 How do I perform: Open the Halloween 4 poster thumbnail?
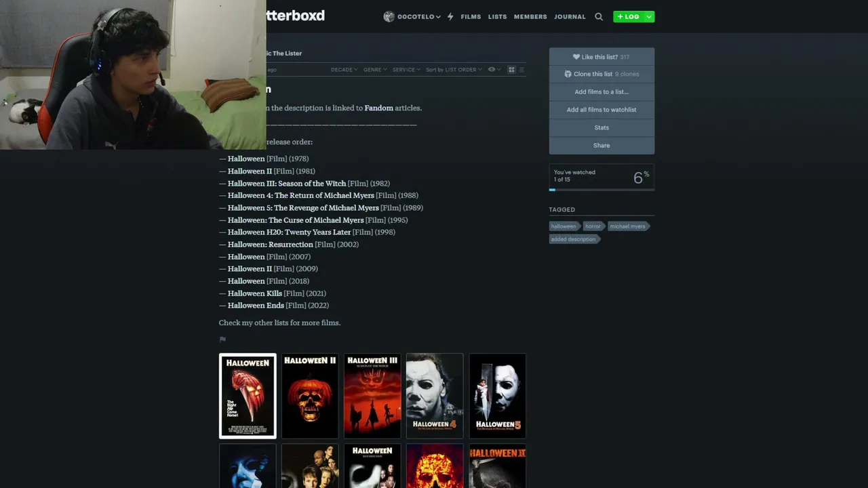(435, 396)
